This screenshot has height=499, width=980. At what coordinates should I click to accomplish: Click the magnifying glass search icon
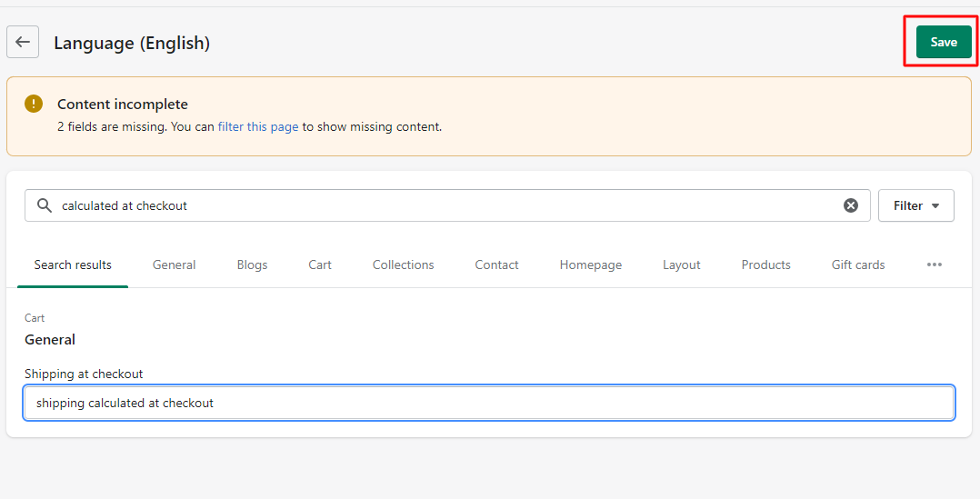[45, 205]
